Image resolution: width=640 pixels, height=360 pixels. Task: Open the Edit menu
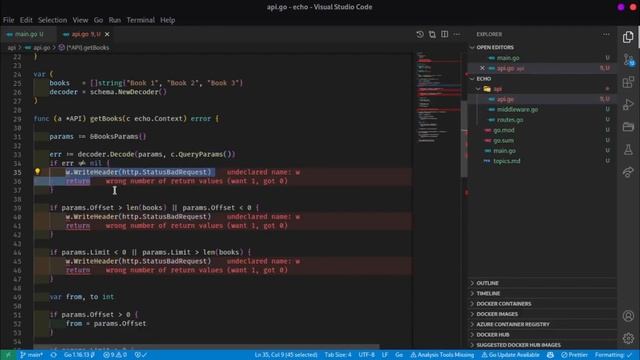tap(26, 20)
